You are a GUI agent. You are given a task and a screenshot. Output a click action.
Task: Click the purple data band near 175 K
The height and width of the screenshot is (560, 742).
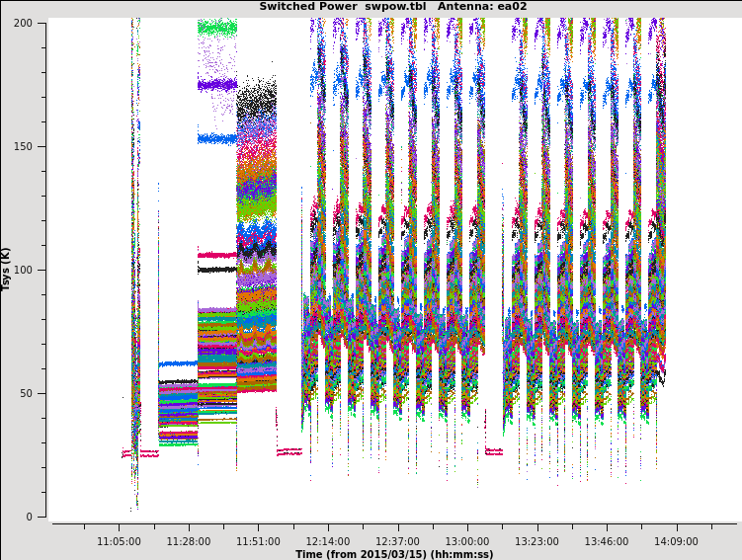point(216,85)
